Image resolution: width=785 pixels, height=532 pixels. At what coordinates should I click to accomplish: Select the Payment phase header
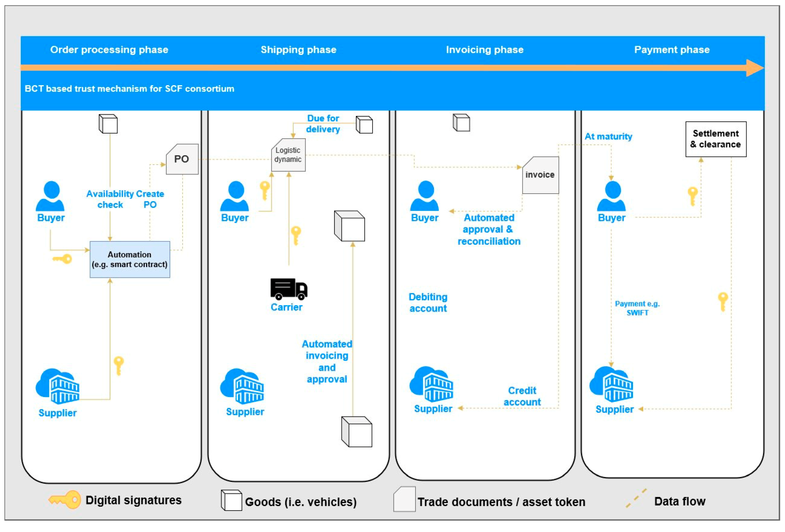tap(672, 50)
